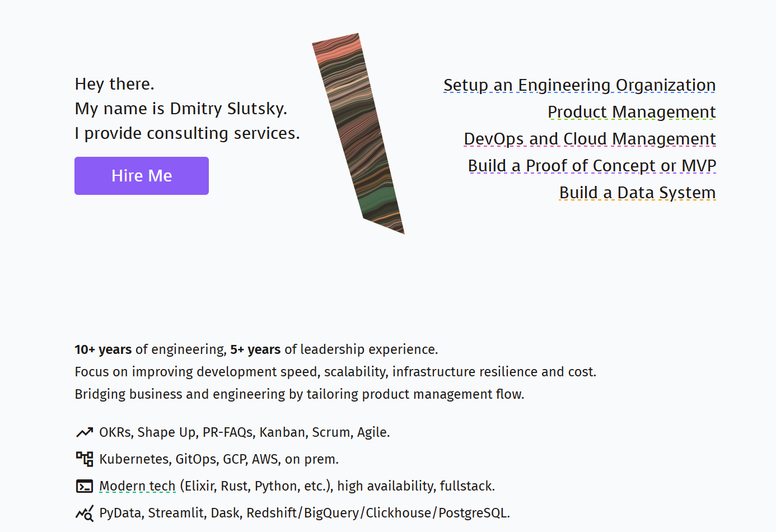This screenshot has width=776, height=532.
Task: Click the PyData, Streamlit, Dask text line
Action: (305, 513)
